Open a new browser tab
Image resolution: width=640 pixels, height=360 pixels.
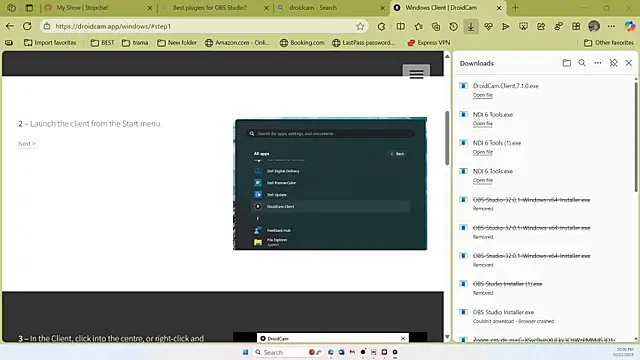515,8
